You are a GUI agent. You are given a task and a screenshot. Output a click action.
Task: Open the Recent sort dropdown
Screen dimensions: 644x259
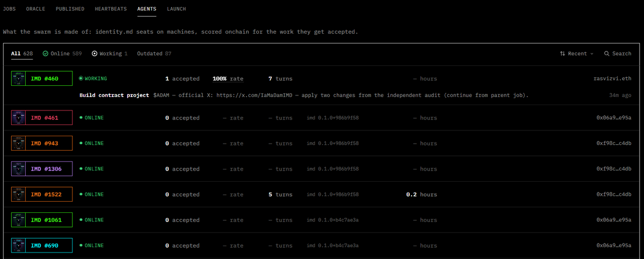[577, 53]
